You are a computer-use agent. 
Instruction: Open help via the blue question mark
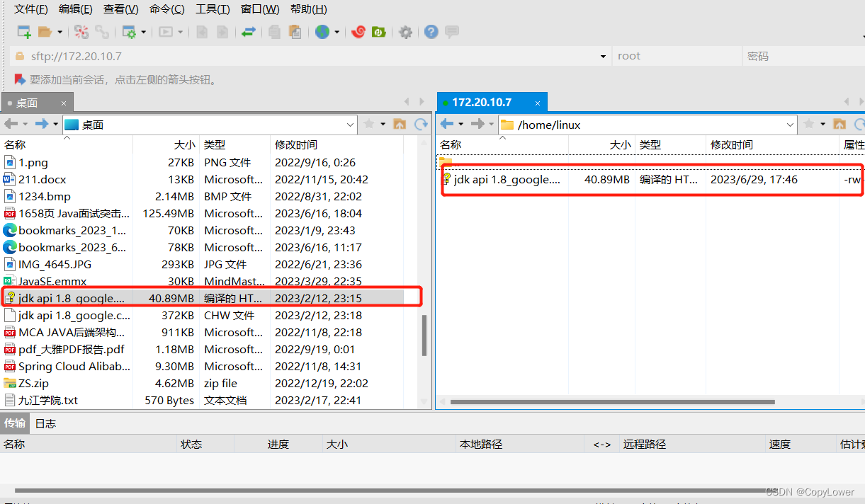coord(431,32)
